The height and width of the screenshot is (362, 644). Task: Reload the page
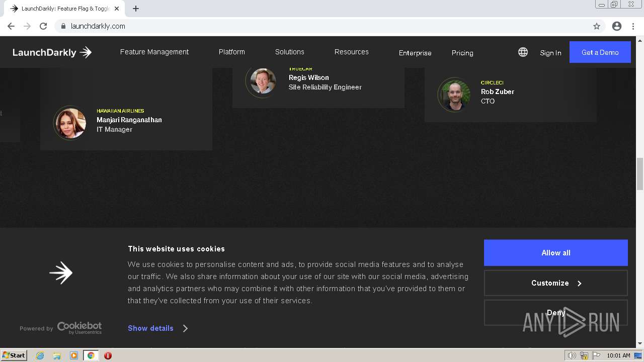coord(43,26)
